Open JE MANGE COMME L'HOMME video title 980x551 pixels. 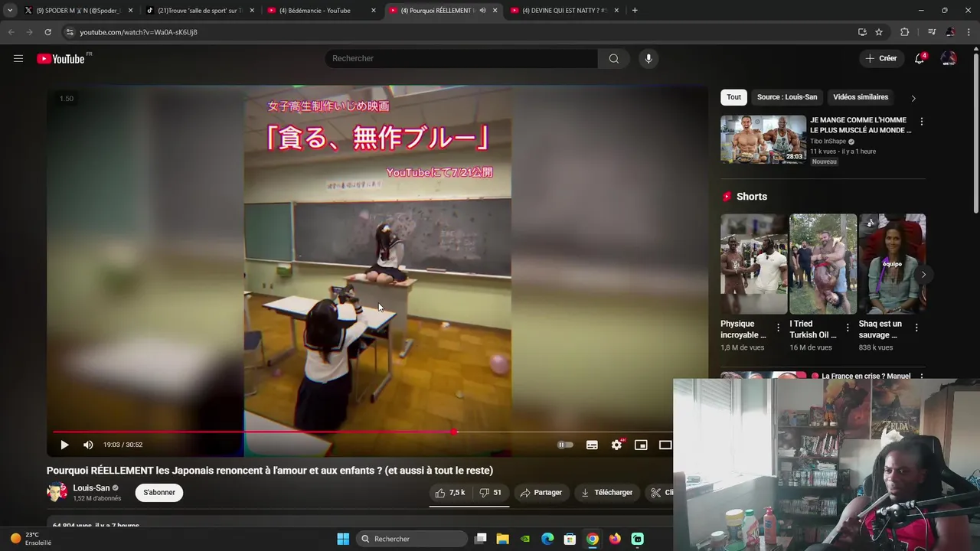[861, 126]
